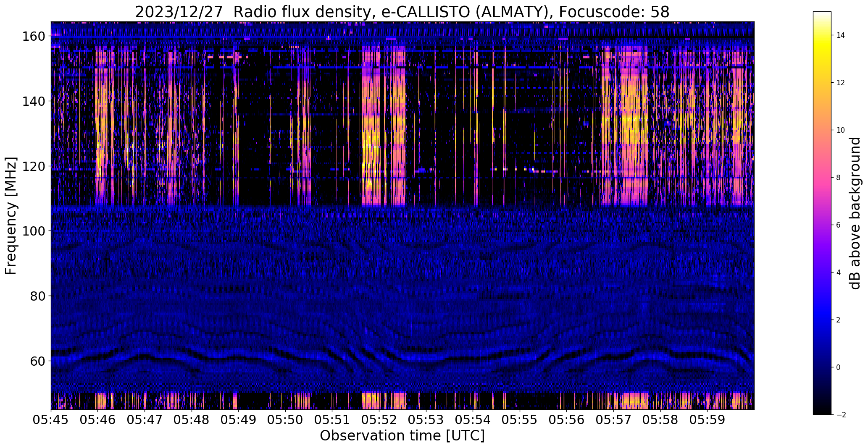Click the 'Observation time [UTC]' axis label
Screen dimensions: 868x448
pos(402,436)
